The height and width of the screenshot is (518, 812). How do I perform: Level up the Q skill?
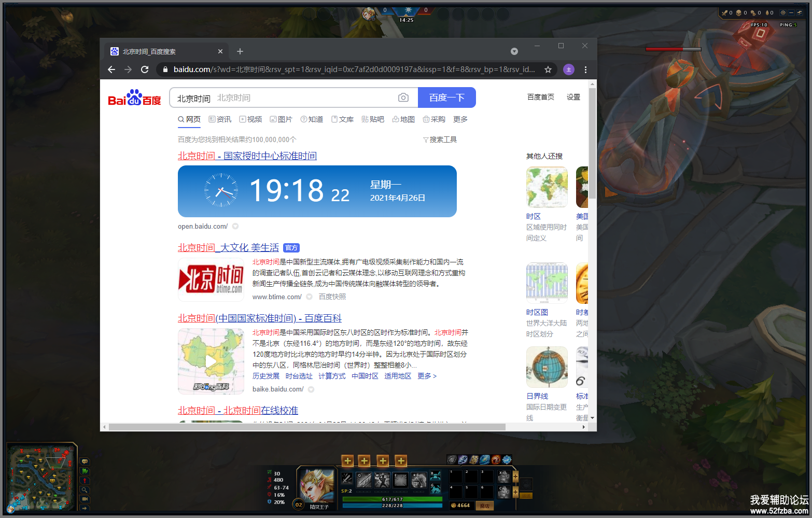tap(347, 461)
